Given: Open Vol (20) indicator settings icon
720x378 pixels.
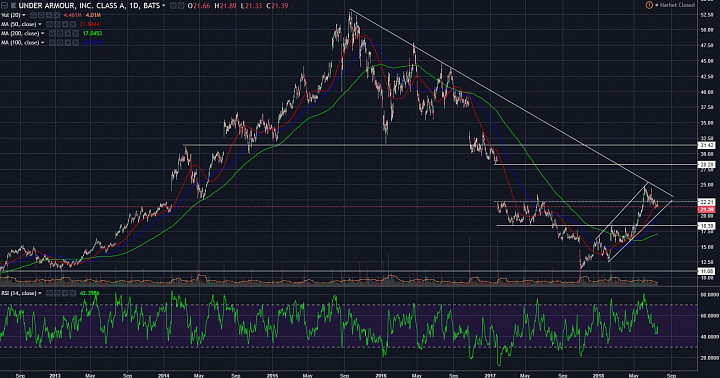Looking at the screenshot, I should [x=41, y=15].
